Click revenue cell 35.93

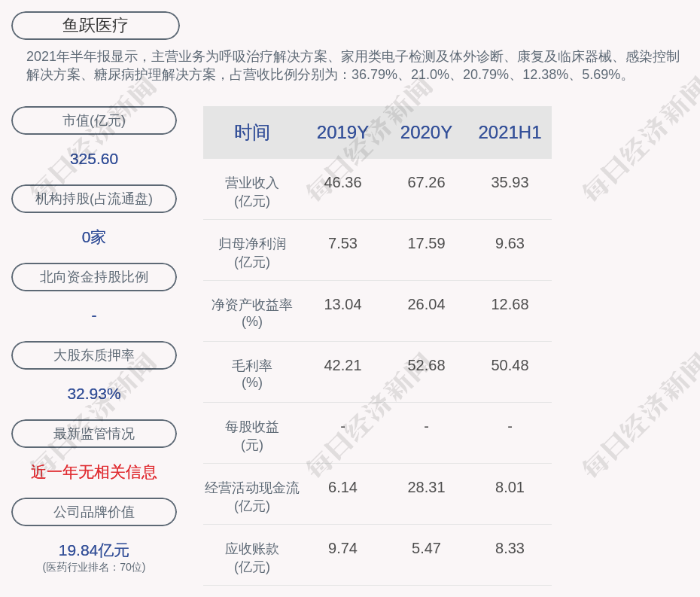[510, 183]
